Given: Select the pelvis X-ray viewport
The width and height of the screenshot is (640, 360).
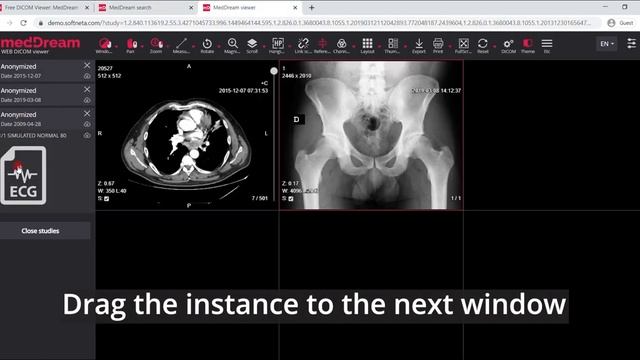Looking at the screenshot, I should [371, 135].
